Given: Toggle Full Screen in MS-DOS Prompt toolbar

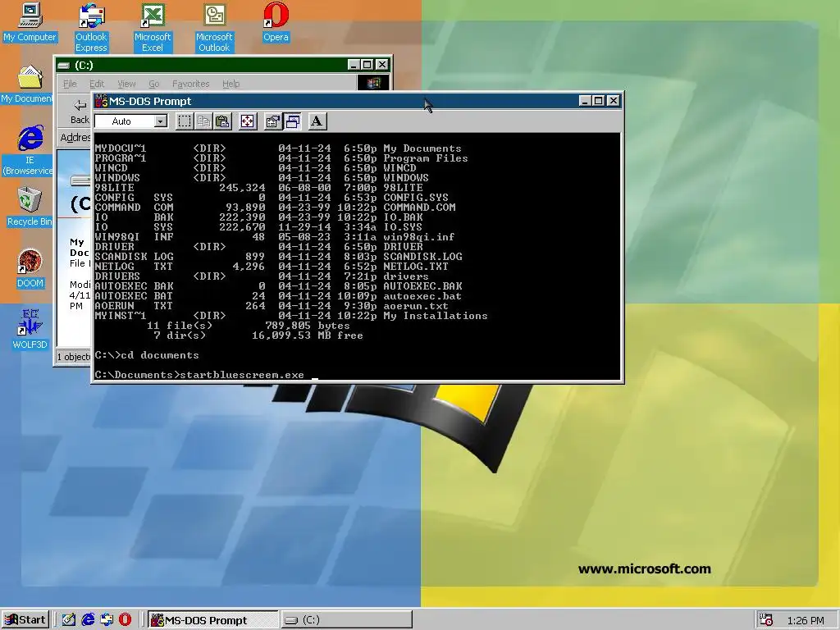Looking at the screenshot, I should [x=247, y=121].
